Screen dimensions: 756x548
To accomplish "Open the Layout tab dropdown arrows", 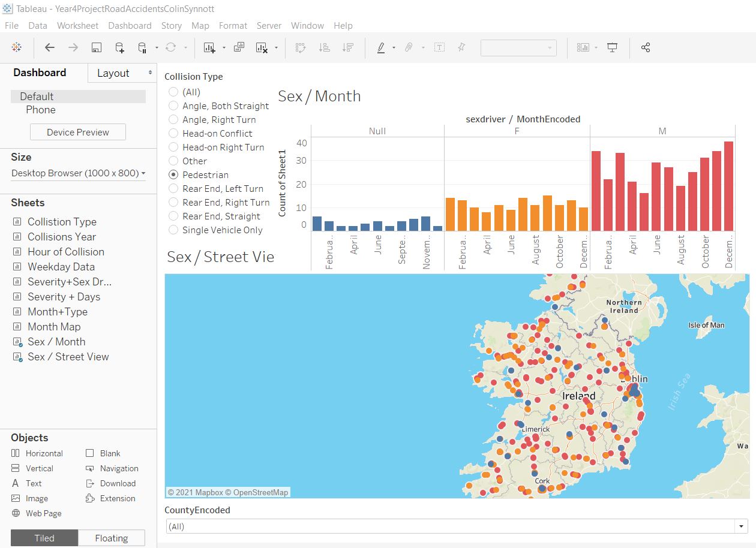I will [150, 73].
